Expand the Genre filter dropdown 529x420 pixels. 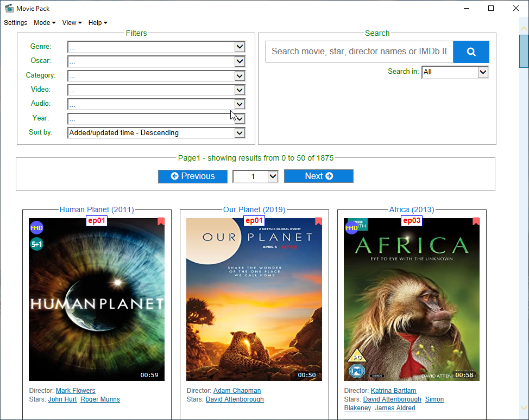pyautogui.click(x=240, y=47)
